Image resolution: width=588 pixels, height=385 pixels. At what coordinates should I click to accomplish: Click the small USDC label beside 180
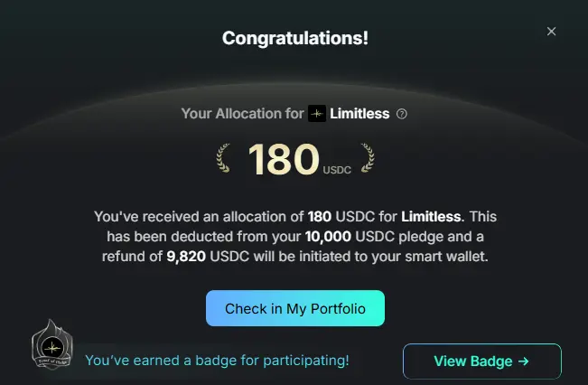click(338, 169)
